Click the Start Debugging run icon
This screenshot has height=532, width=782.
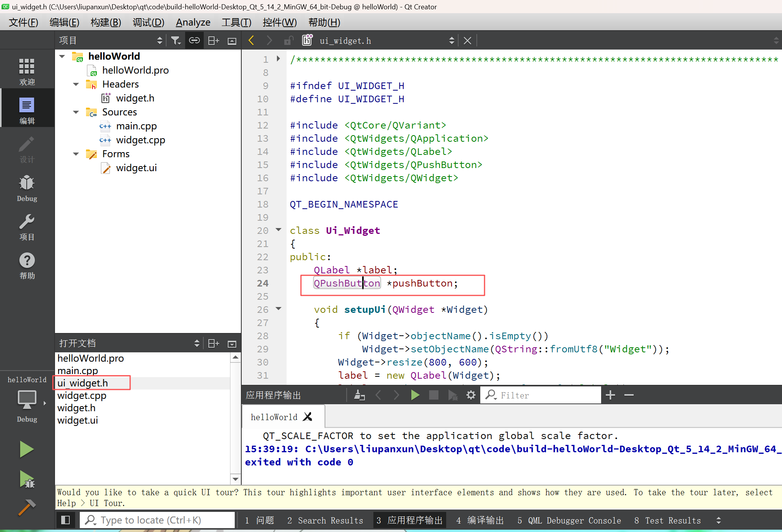(x=26, y=479)
